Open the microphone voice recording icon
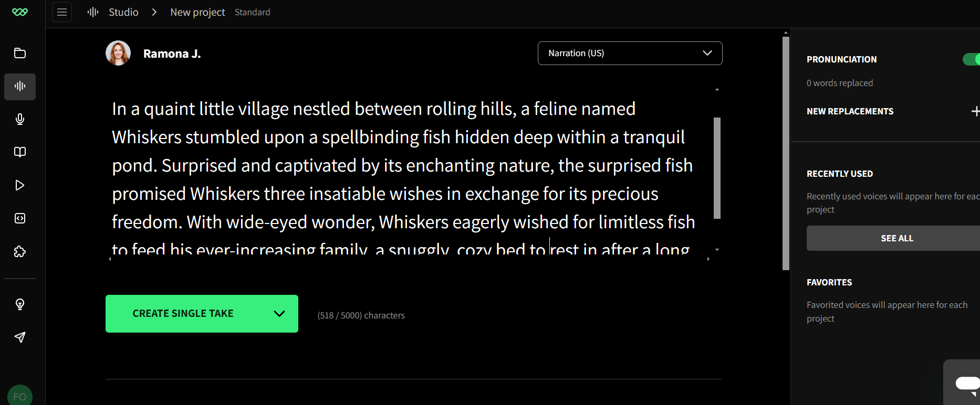 [x=20, y=120]
